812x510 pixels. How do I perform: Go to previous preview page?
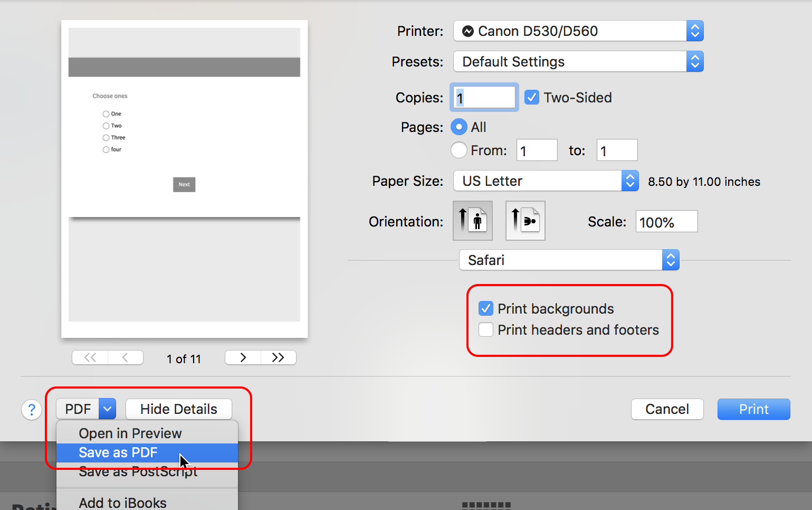(x=126, y=357)
